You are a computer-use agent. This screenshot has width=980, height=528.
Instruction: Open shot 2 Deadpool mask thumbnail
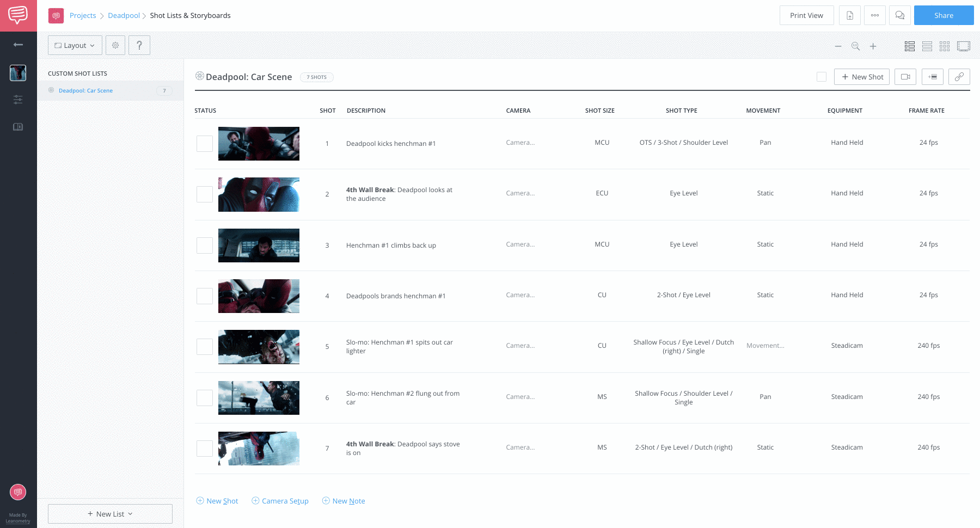point(259,194)
